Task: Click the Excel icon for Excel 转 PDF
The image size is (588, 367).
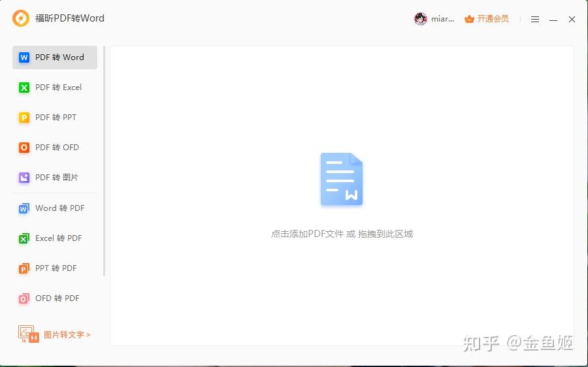Action: pos(24,238)
